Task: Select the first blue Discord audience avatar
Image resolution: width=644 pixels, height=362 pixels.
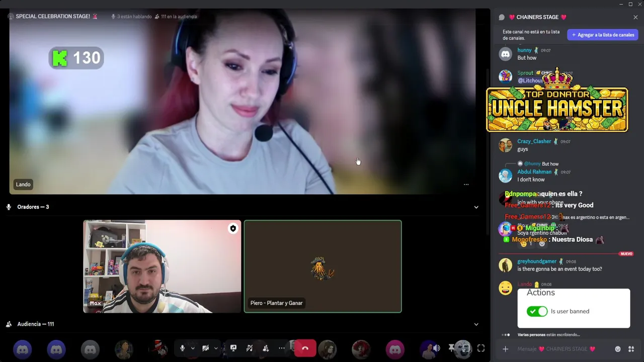Action: coord(23,349)
